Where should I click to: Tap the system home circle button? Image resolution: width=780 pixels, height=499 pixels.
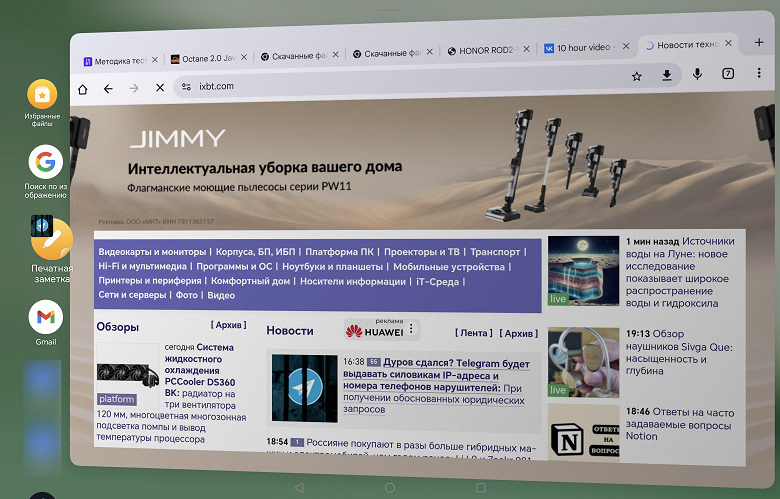(390, 488)
